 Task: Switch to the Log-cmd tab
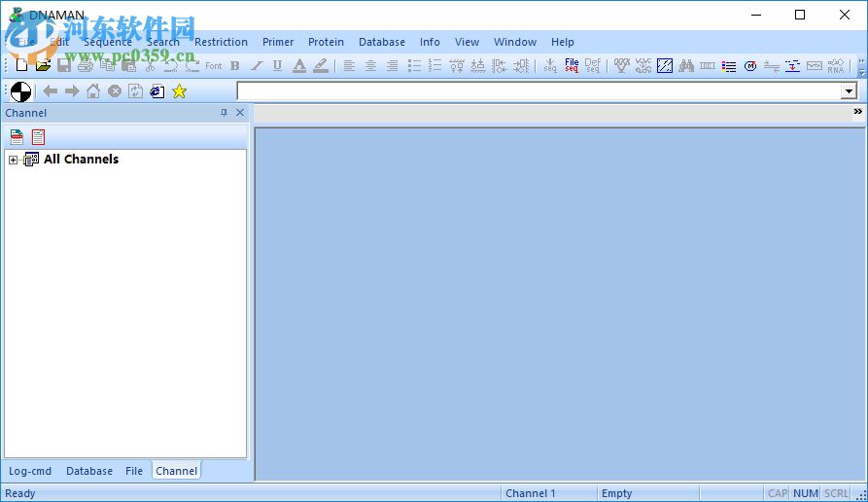(30, 471)
